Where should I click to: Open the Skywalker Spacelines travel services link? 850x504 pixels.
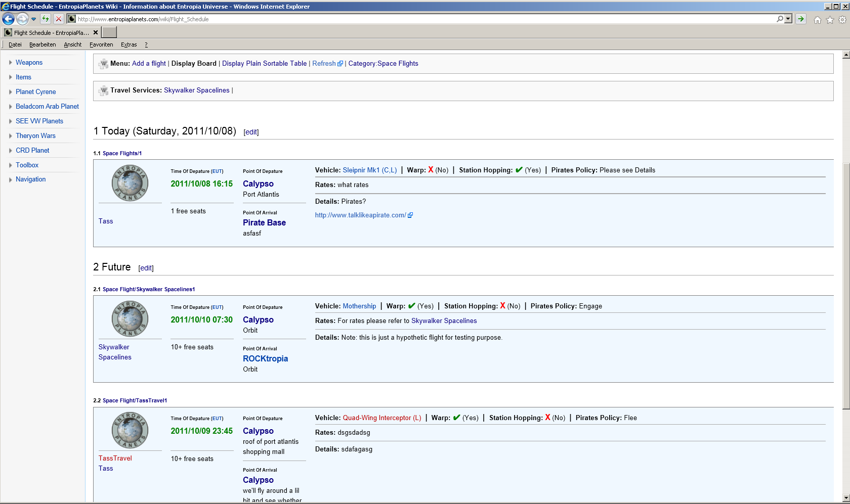point(196,90)
